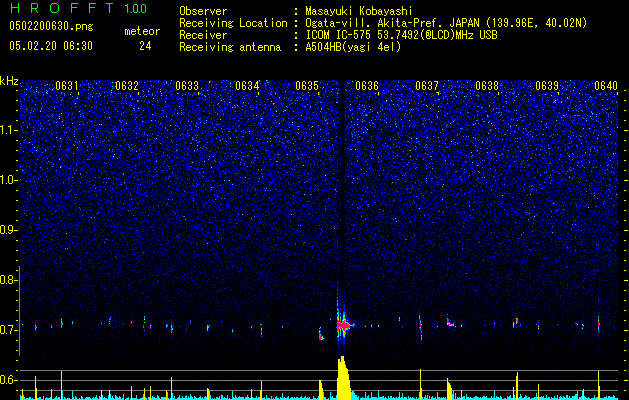This screenshot has height=400, width=629.
Task: Click the large red meteor echo in spectrogram
Action: [343, 325]
